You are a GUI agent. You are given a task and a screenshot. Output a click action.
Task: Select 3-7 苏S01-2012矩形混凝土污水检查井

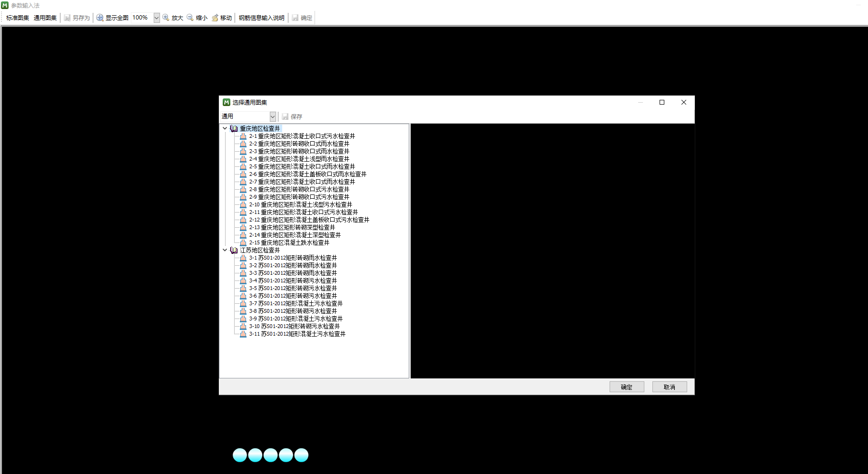point(296,303)
